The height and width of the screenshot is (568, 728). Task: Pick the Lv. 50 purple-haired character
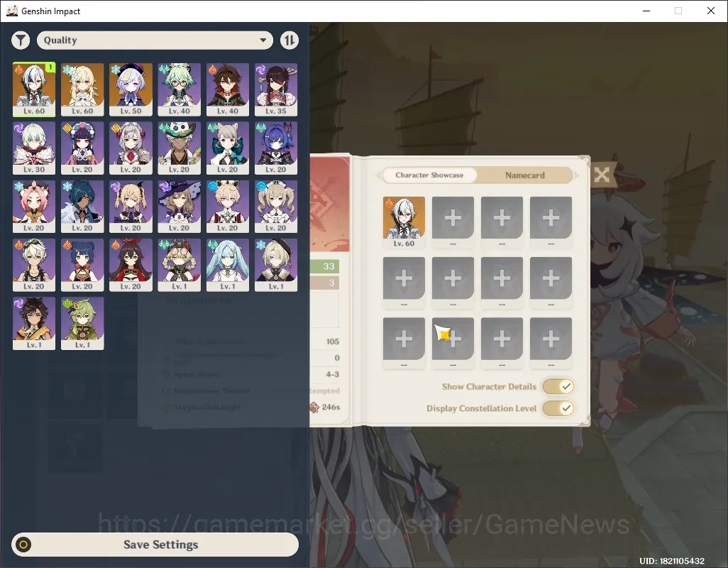click(x=131, y=89)
